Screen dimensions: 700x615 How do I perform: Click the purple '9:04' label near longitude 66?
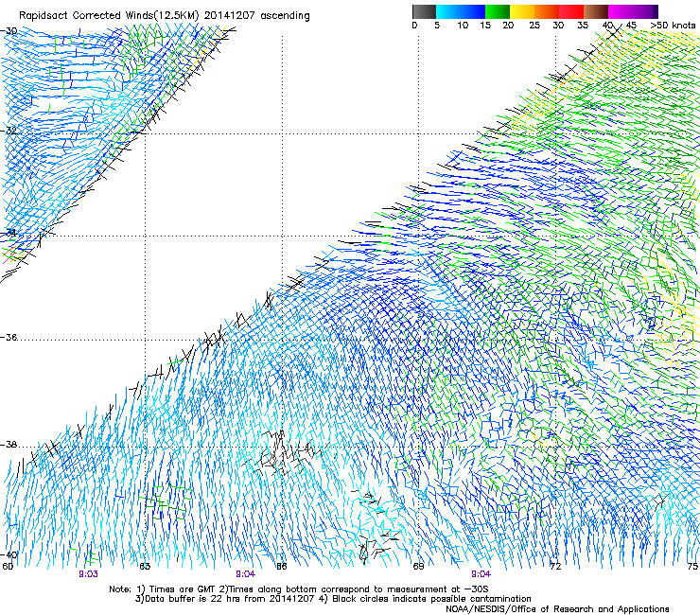(246, 574)
